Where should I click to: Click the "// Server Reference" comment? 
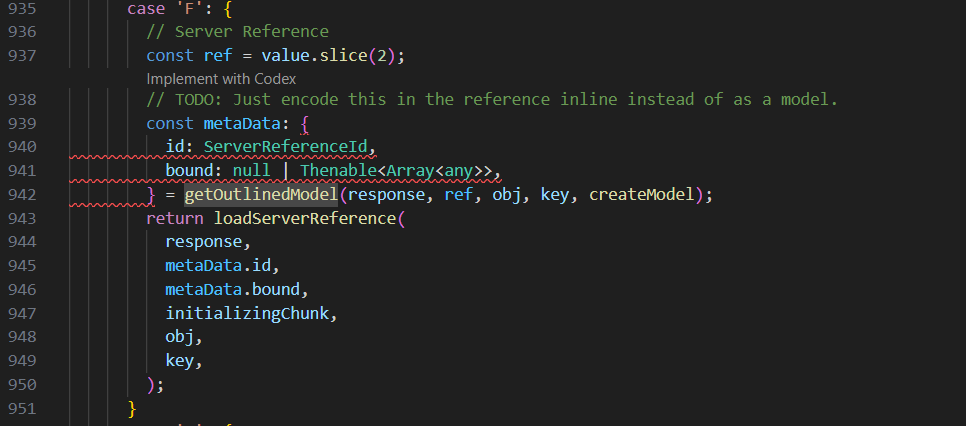coord(237,32)
